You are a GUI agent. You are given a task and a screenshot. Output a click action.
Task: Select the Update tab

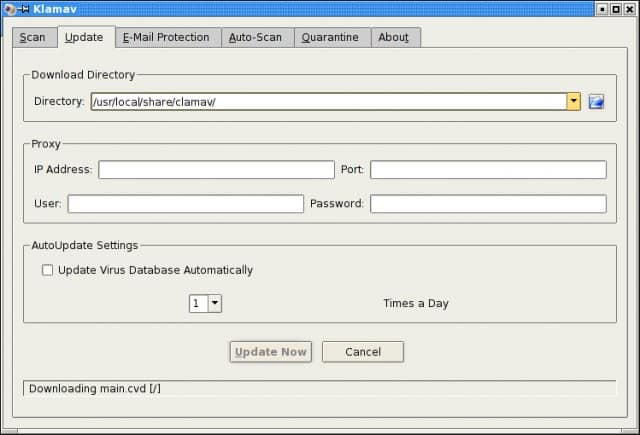coord(84,38)
